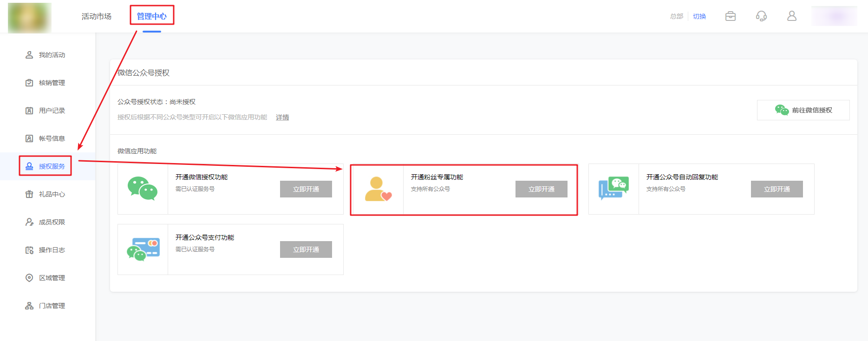Click the 区域管理 location icon
Screen dimensions: 868x341
pyautogui.click(x=29, y=278)
